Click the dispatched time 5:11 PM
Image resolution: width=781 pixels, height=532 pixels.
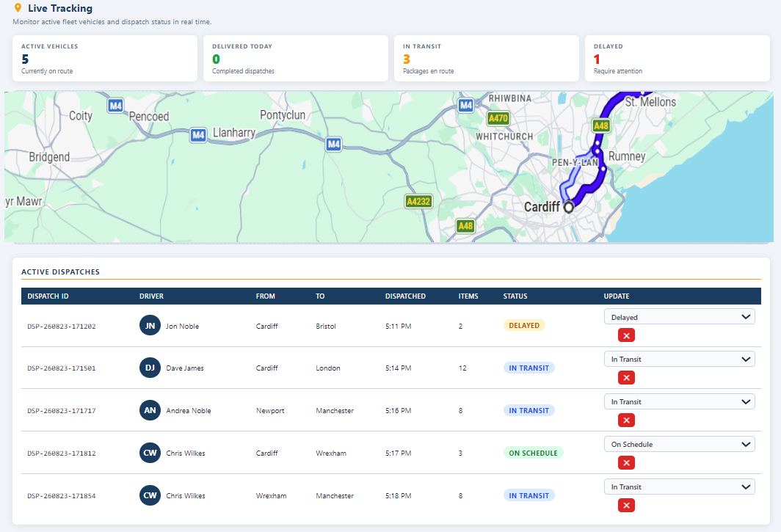pos(398,327)
